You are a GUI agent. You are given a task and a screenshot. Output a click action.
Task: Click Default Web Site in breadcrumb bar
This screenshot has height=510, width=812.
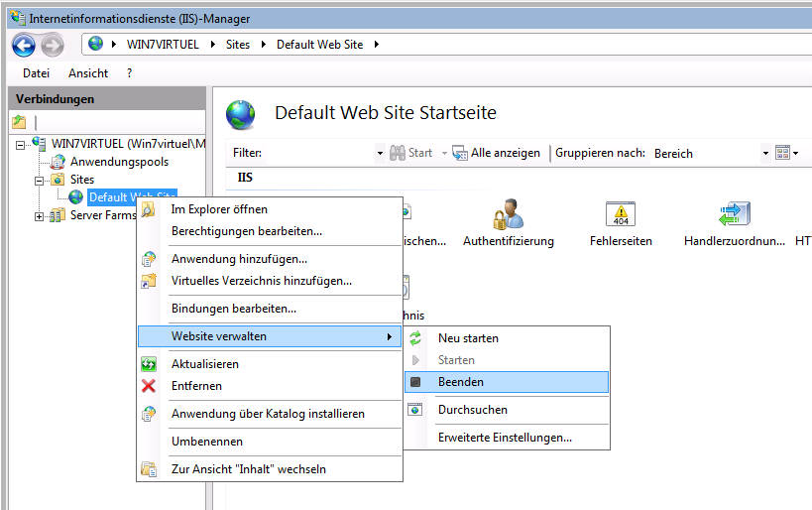coord(319,45)
